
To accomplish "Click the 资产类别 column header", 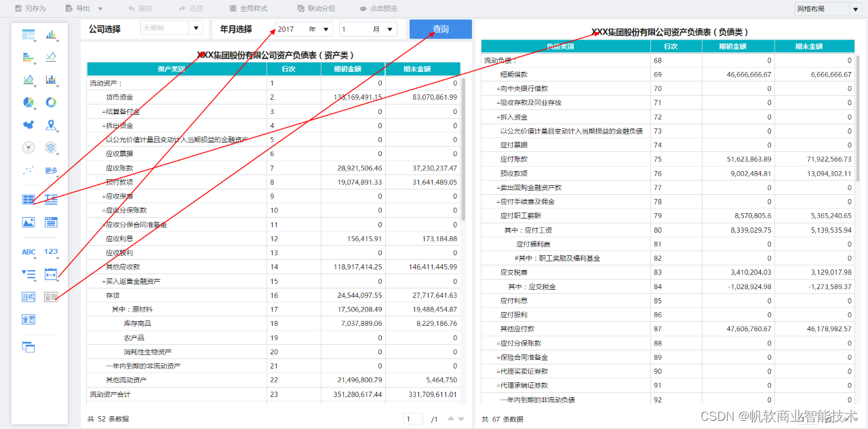I will tap(176, 69).
